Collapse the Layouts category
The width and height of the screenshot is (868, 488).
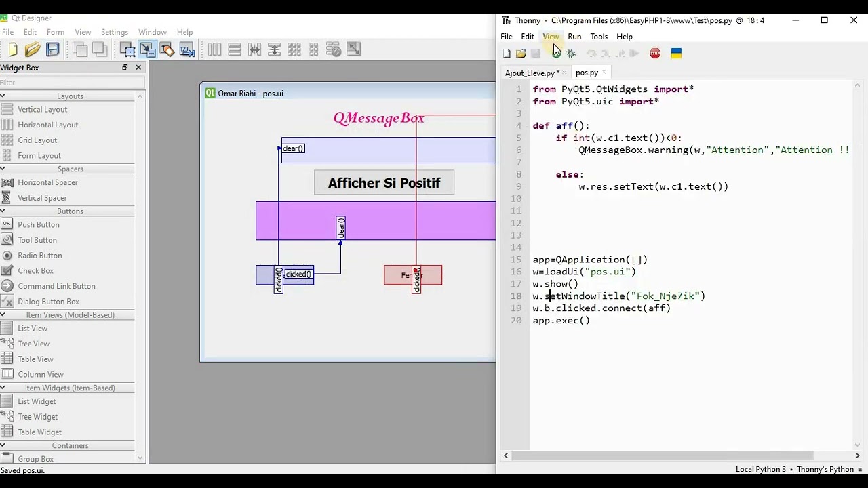[3, 96]
